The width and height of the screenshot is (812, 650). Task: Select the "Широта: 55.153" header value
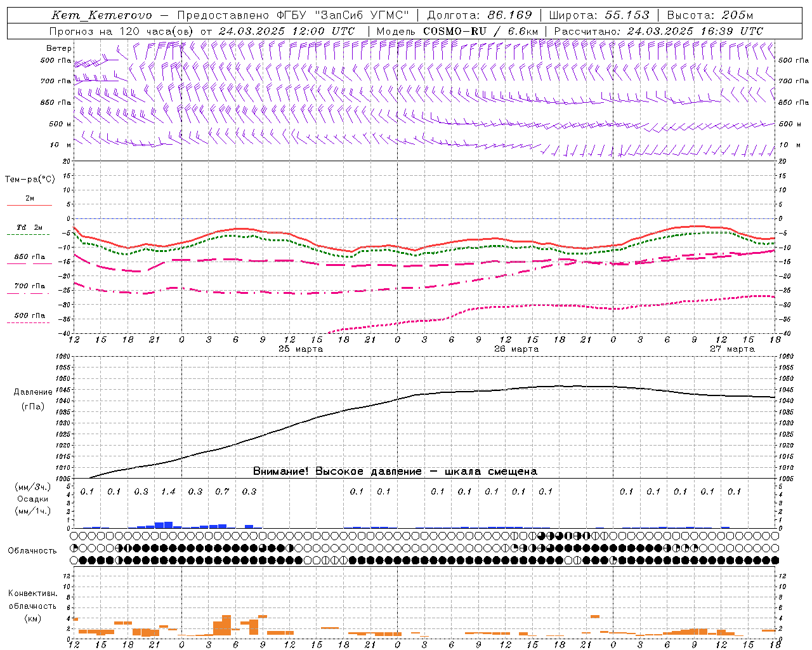pos(599,15)
